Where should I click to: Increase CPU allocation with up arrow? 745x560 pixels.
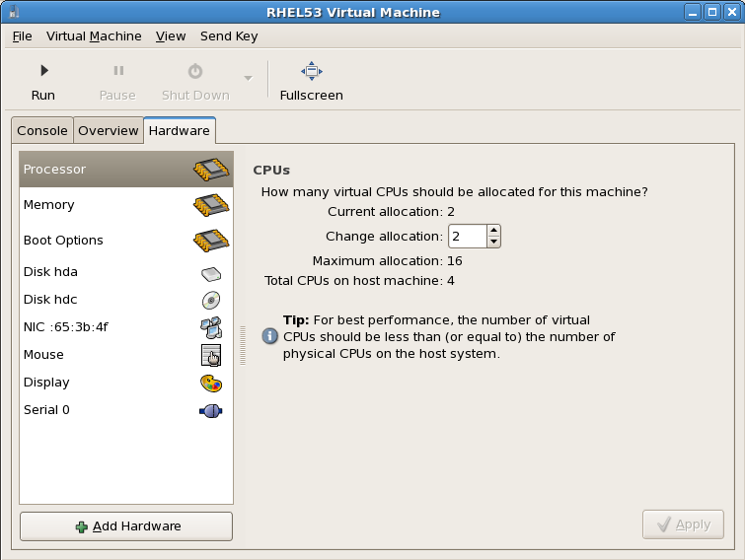point(493,231)
